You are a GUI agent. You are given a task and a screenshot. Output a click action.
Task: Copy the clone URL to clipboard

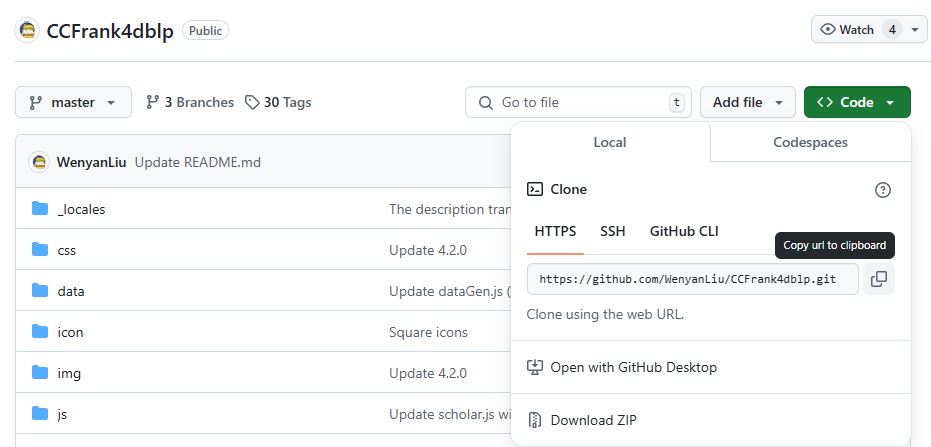879,279
